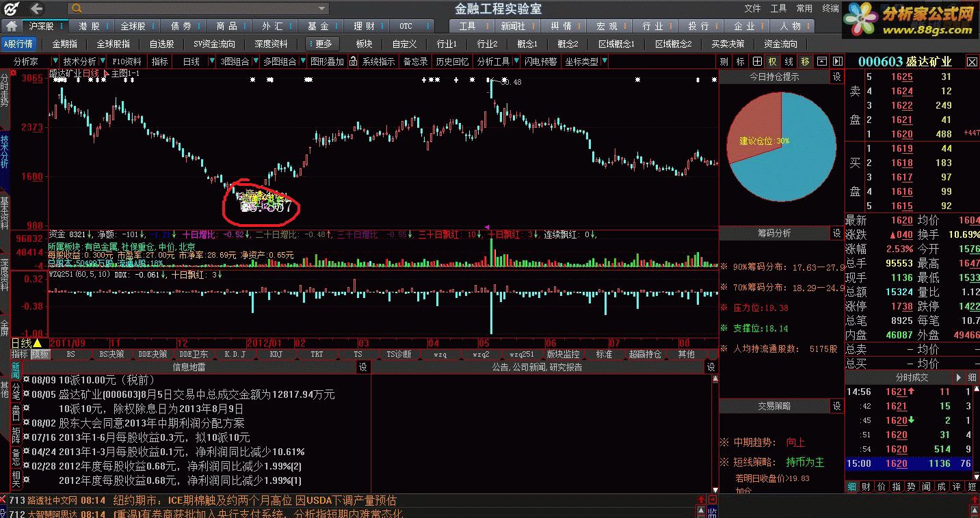Select the A股行情 button
Viewport: 980px width, 518px height.
18,44
